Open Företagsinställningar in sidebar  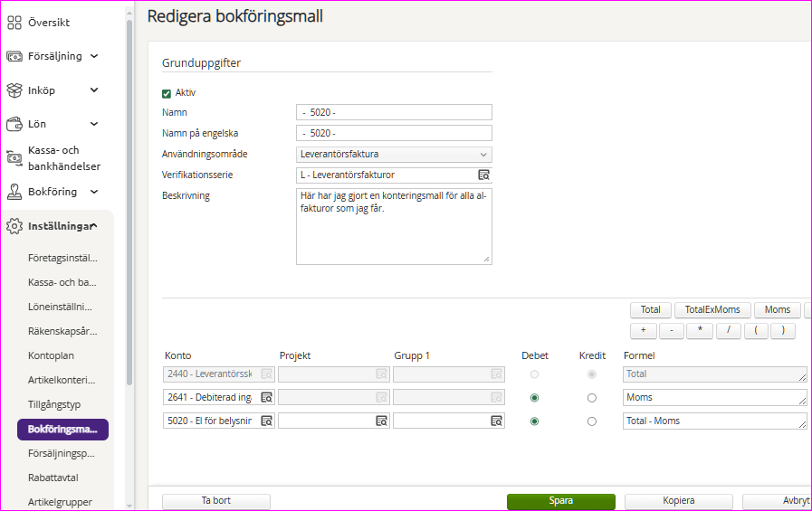pyautogui.click(x=62, y=258)
